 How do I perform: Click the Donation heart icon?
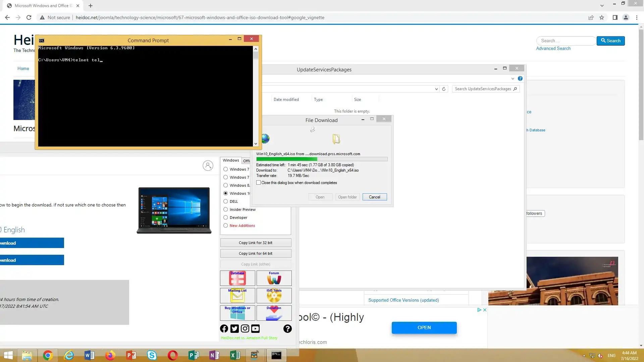click(274, 313)
